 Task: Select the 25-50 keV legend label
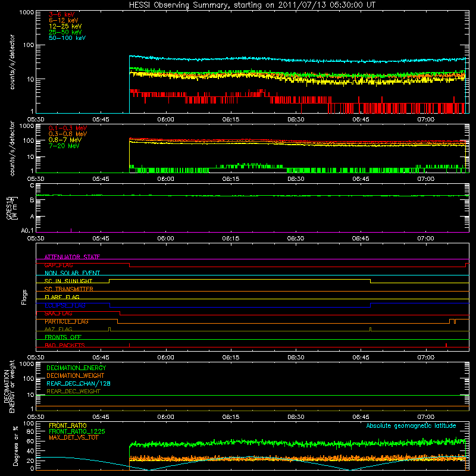pos(65,32)
